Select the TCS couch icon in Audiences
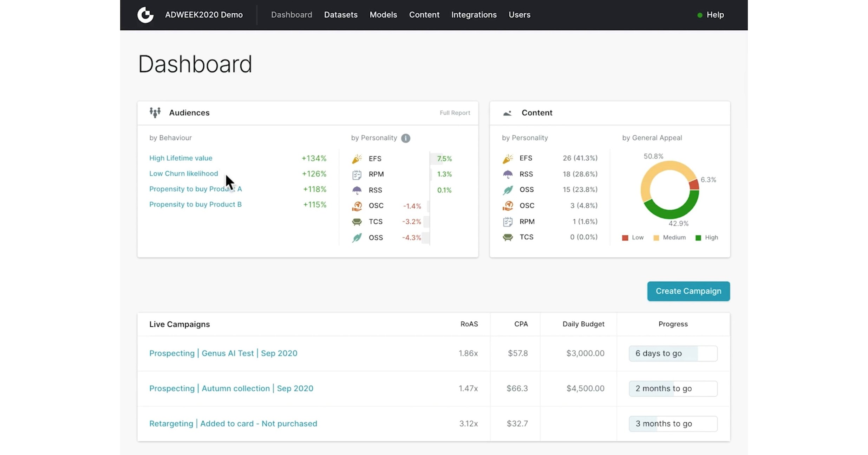This screenshot has width=868, height=455. [x=357, y=222]
